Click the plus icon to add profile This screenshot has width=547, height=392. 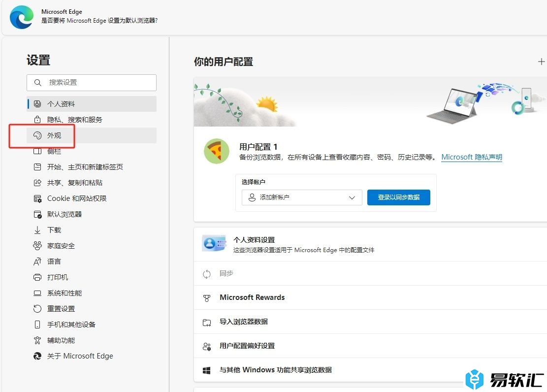coord(542,62)
